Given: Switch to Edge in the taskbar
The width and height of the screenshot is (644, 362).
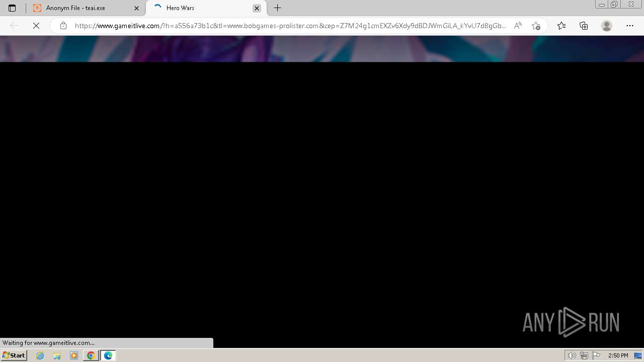Looking at the screenshot, I should pos(108,355).
